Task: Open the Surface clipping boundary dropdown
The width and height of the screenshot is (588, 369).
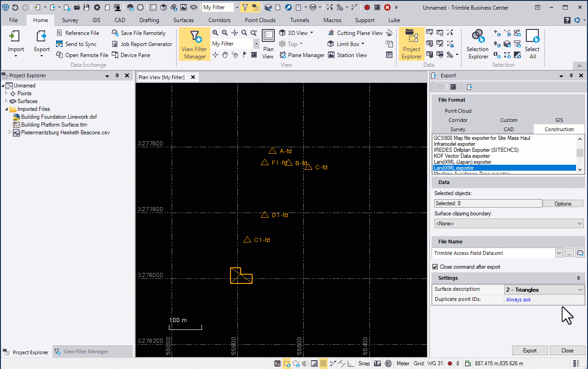Action: pyautogui.click(x=509, y=224)
